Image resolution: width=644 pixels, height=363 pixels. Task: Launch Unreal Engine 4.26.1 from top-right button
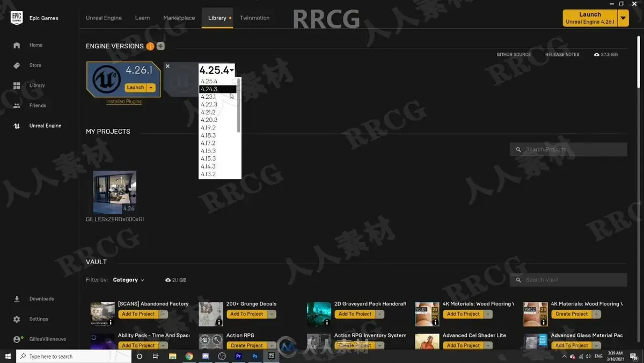click(590, 18)
